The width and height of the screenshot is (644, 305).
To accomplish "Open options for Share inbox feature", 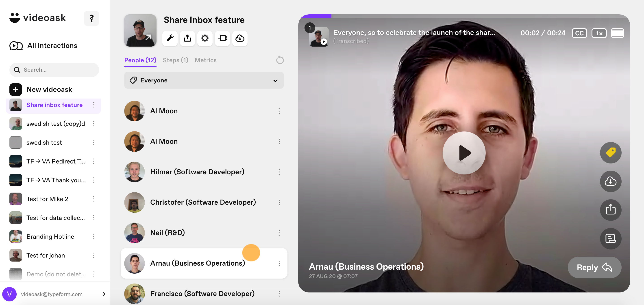I will point(94,105).
